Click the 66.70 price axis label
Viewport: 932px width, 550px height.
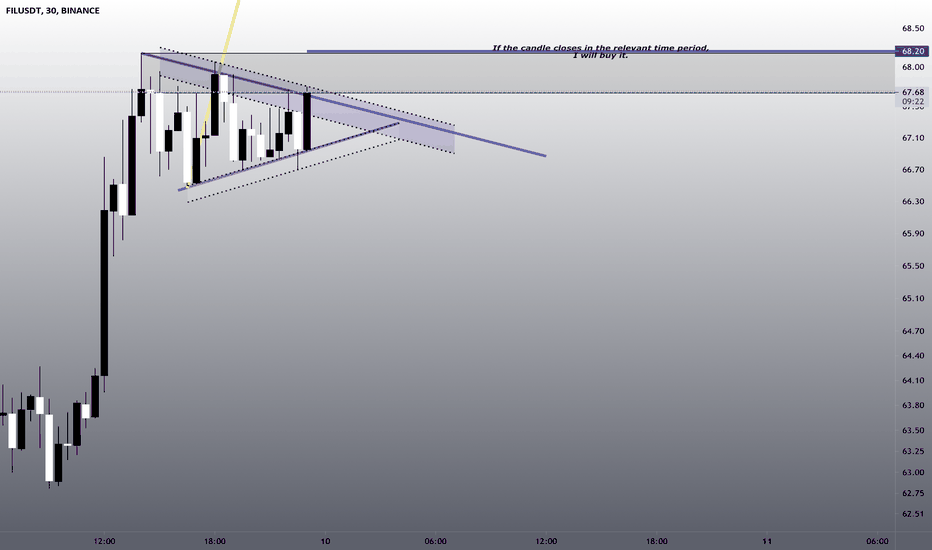click(x=912, y=170)
